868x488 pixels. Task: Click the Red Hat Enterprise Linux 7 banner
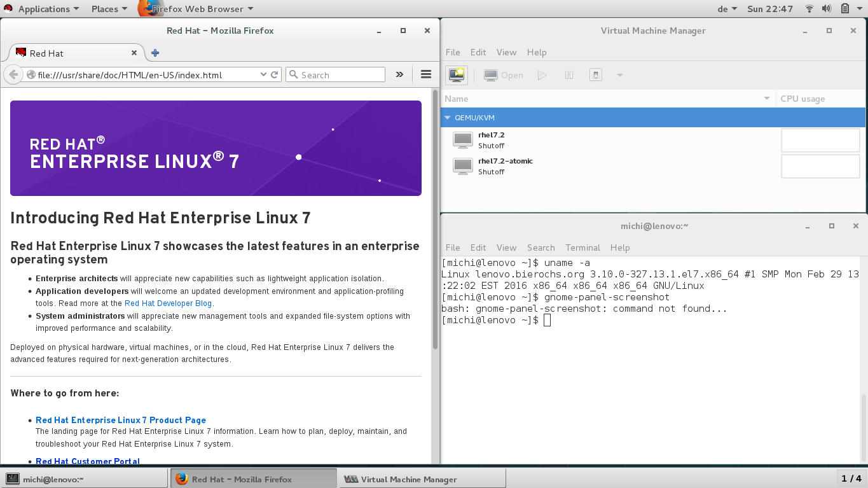pyautogui.click(x=216, y=148)
